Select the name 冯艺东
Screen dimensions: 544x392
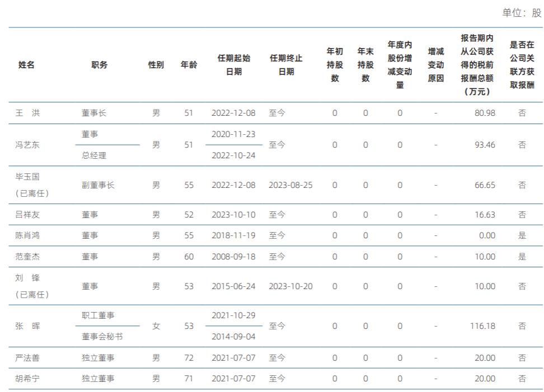click(x=27, y=144)
